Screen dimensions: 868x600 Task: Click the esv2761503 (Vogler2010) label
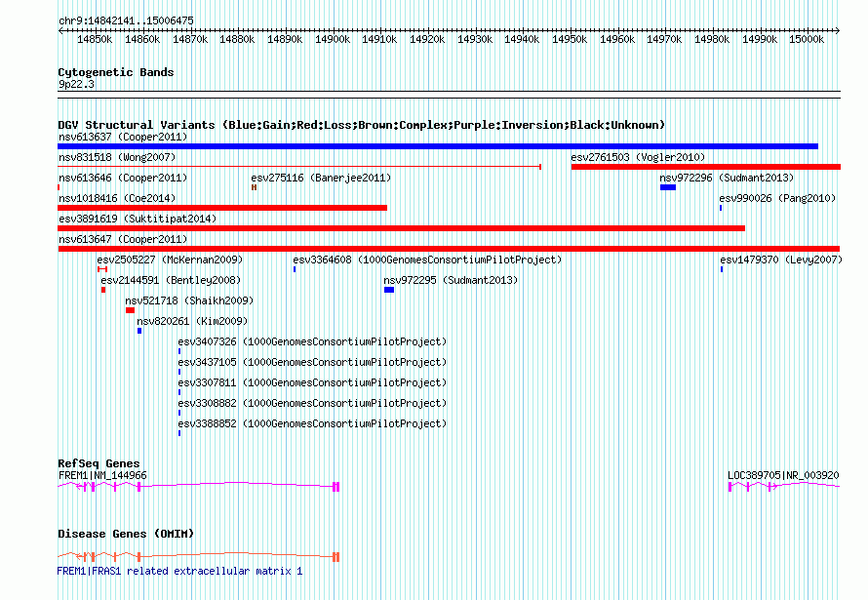coord(638,157)
